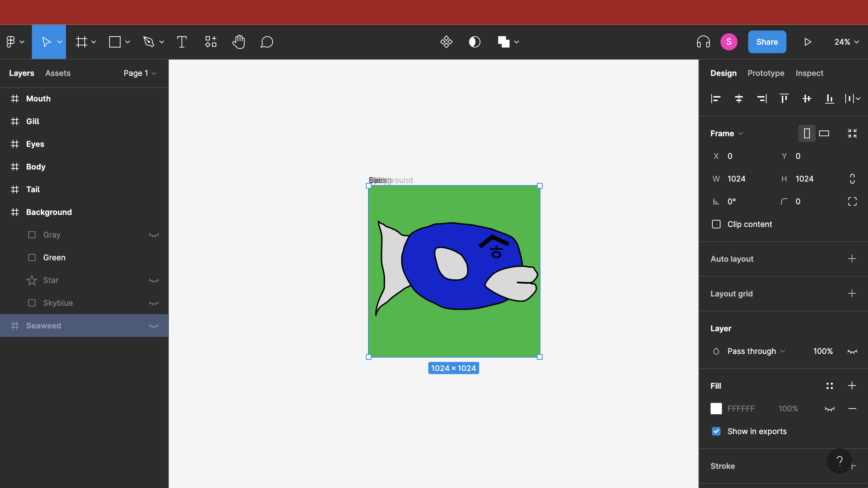Select the Comment tool
The height and width of the screenshot is (488, 868).
coord(267,42)
